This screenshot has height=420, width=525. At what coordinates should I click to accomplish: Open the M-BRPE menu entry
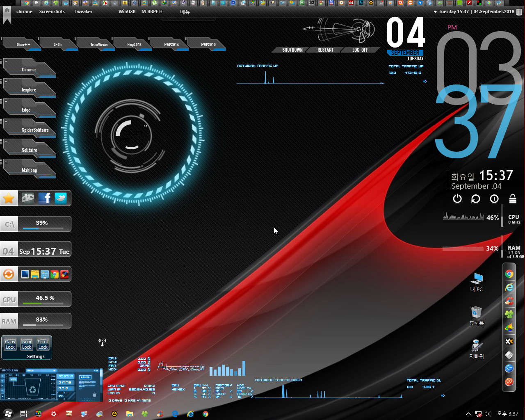pyautogui.click(x=152, y=11)
